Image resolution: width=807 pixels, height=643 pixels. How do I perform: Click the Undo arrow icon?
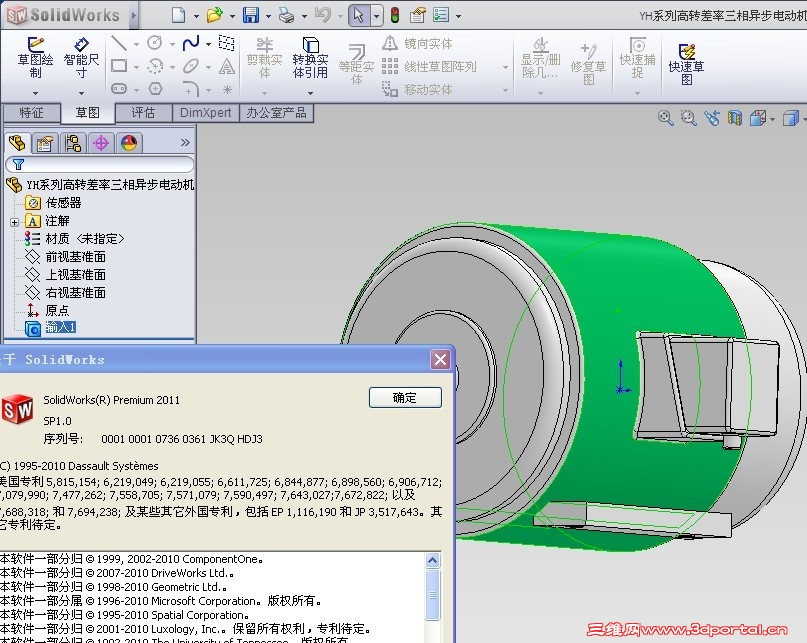click(x=322, y=15)
